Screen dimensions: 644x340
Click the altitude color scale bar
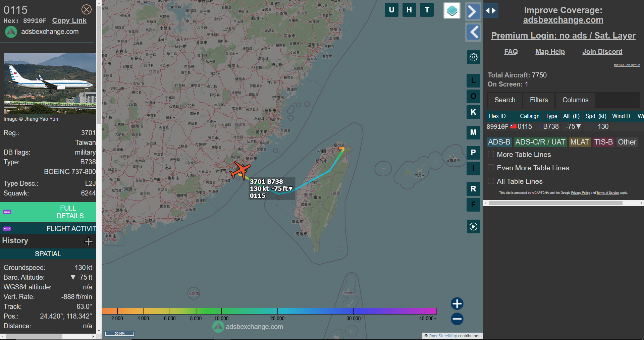tap(269, 311)
